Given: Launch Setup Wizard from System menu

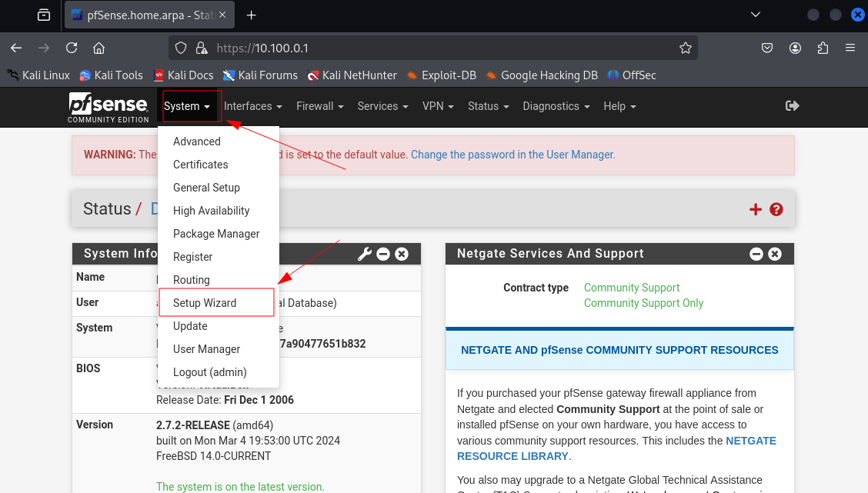Looking at the screenshot, I should pyautogui.click(x=219, y=303).
